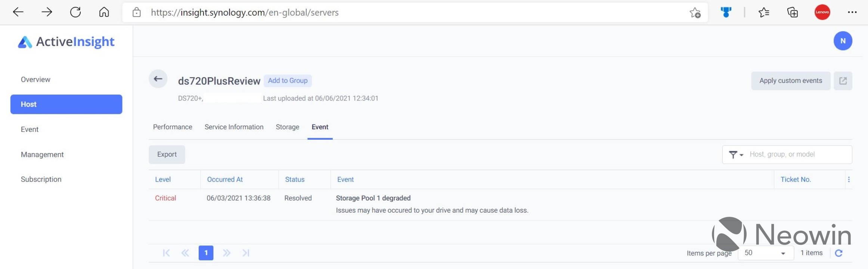868x269 pixels.
Task: Open the column options three-dot menu
Action: click(x=849, y=179)
